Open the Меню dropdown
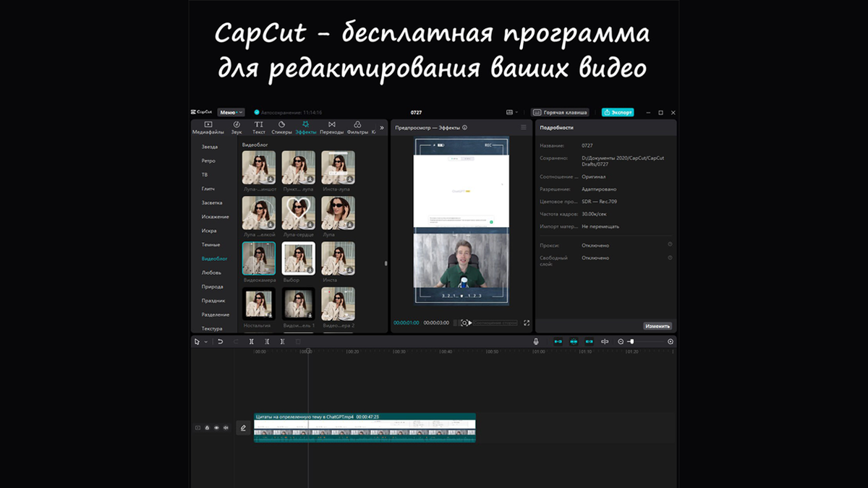The height and width of the screenshot is (488, 868). [231, 112]
